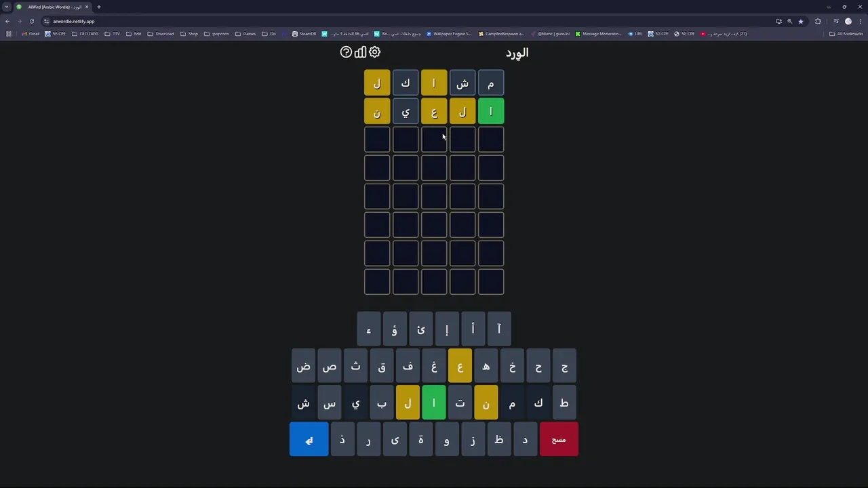This screenshot has width=868, height=488.
Task: Tap the ي key on keyboard
Action: [355, 403]
